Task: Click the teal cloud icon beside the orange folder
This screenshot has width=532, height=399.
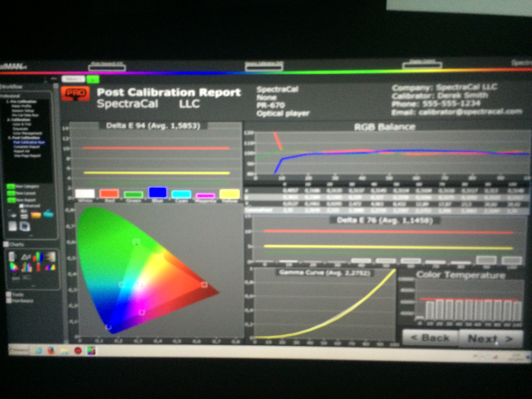Action: (x=48, y=214)
